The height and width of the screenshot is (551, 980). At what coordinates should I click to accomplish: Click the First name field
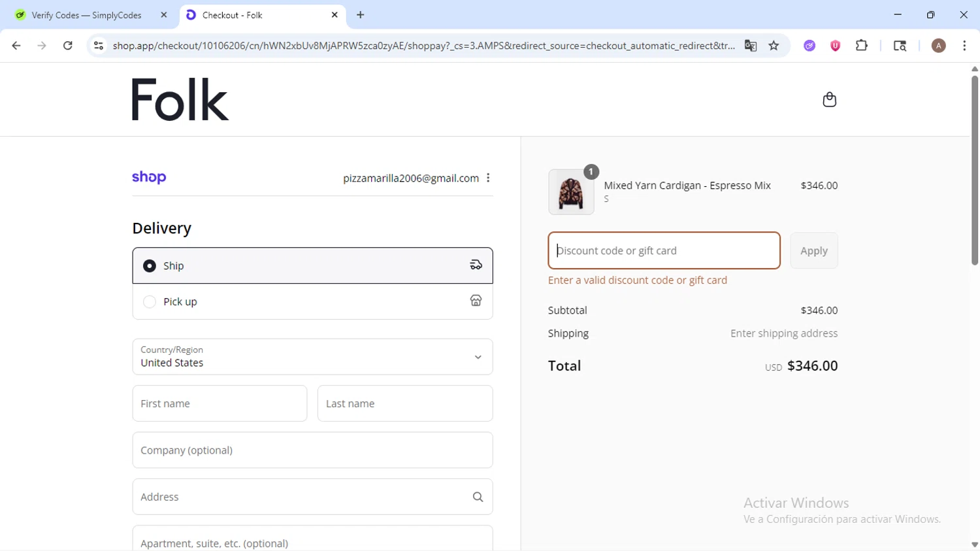[220, 403]
